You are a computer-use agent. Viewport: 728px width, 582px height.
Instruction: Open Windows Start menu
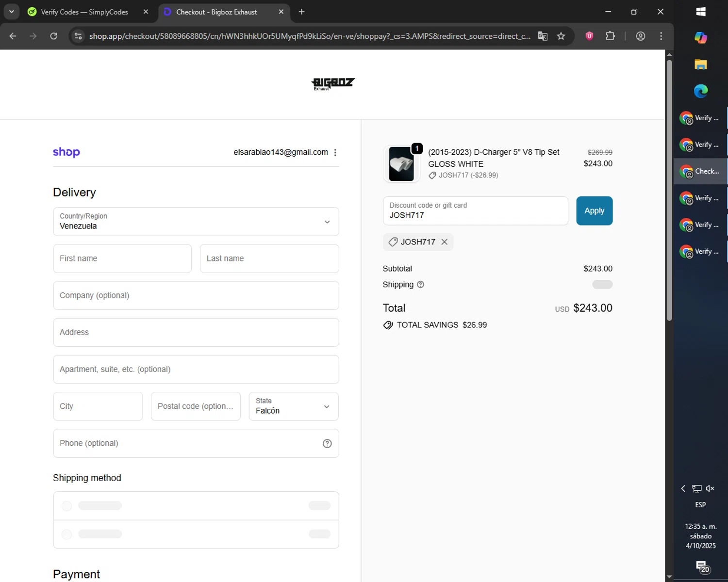point(701,12)
